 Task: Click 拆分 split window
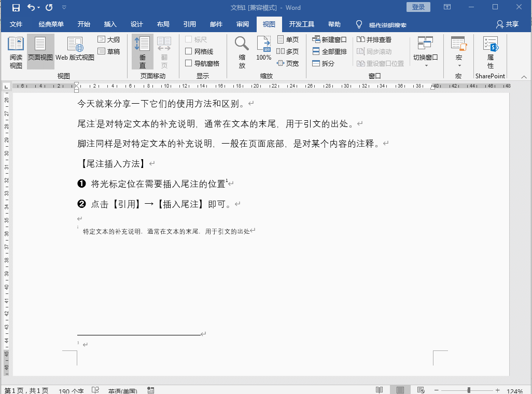pos(324,63)
